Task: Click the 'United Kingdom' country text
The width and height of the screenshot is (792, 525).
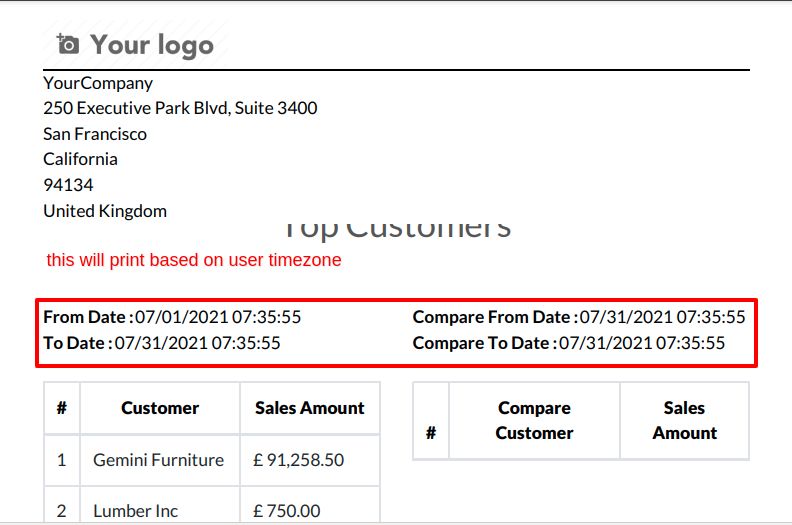Action: (x=105, y=211)
